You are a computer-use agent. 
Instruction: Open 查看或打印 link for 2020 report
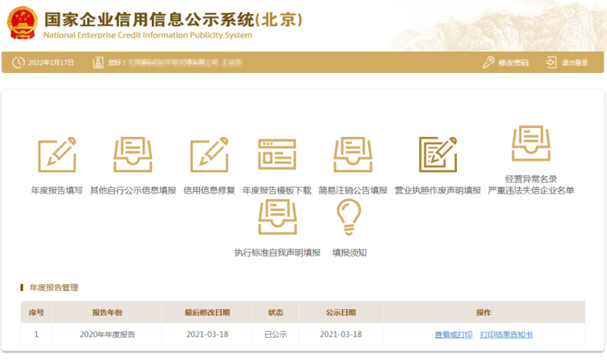click(454, 334)
